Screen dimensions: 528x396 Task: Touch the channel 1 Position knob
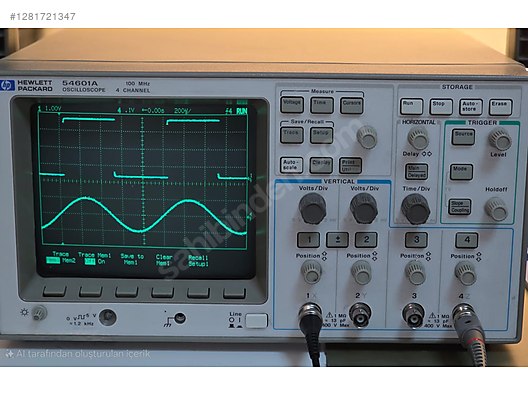[x=311, y=272]
